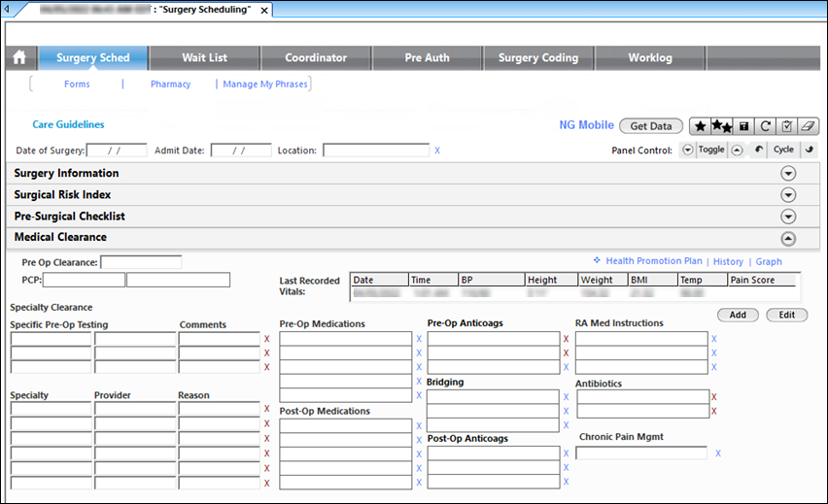This screenshot has width=828, height=504.
Task: Click Panel Control cycle back arrow
Action: 759,150
